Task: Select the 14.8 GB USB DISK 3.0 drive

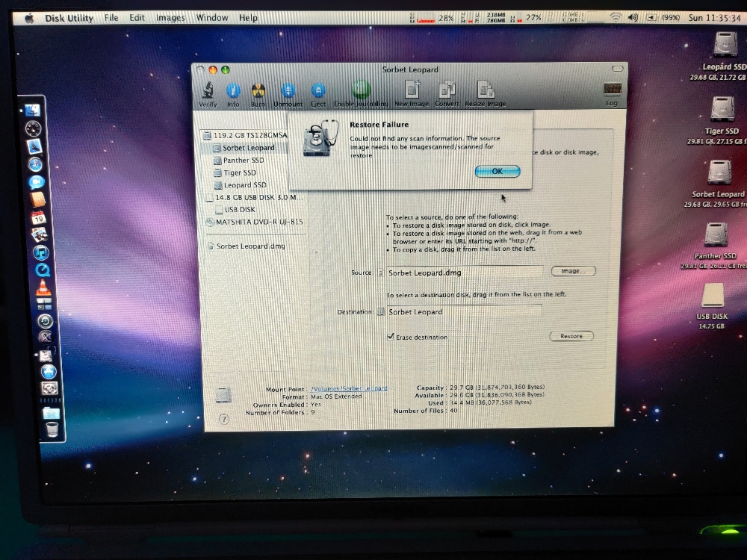Action: click(x=255, y=197)
